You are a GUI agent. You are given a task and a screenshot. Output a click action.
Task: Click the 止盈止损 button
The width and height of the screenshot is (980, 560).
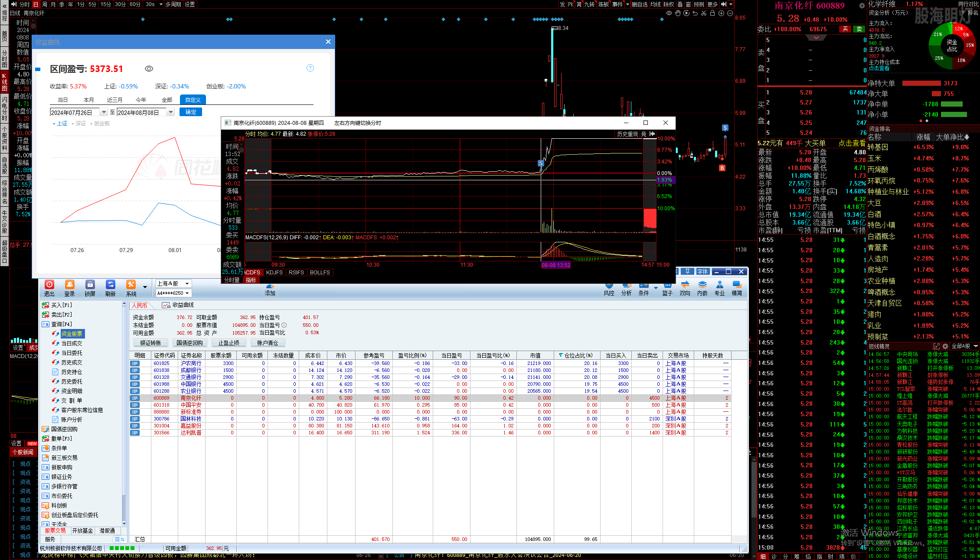pyautogui.click(x=229, y=343)
